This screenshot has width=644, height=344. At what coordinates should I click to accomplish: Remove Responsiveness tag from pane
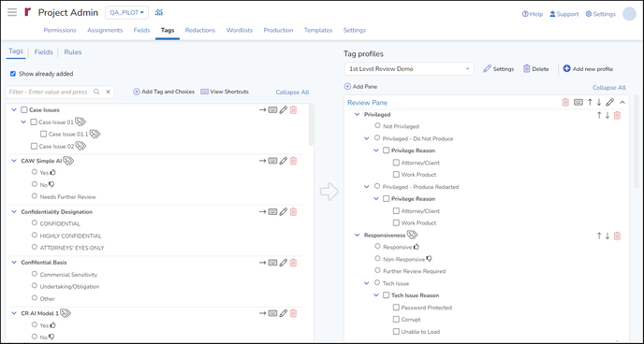click(617, 236)
